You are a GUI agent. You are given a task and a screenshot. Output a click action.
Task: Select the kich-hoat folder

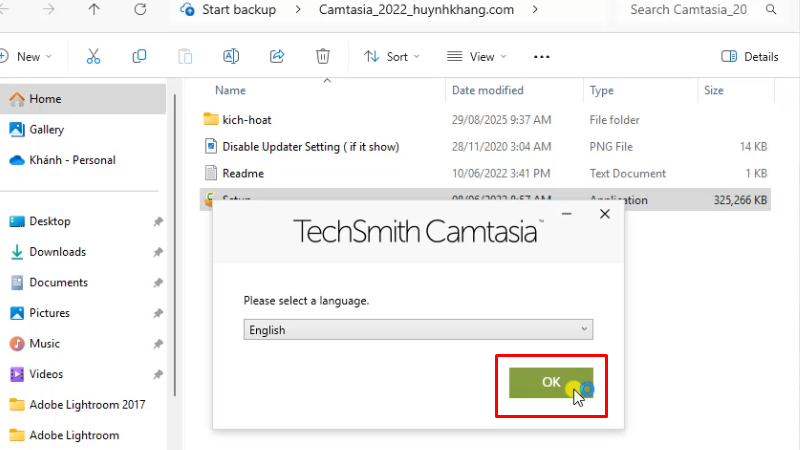pos(247,120)
